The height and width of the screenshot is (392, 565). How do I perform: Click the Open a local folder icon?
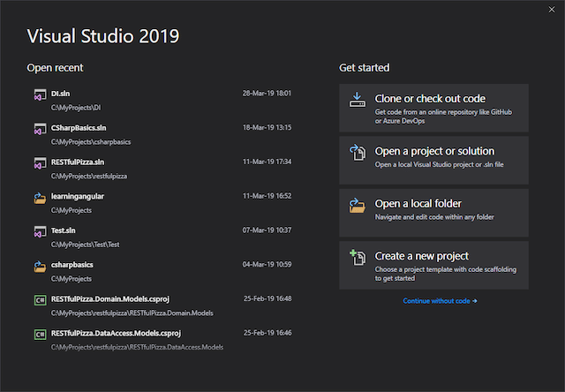click(357, 205)
